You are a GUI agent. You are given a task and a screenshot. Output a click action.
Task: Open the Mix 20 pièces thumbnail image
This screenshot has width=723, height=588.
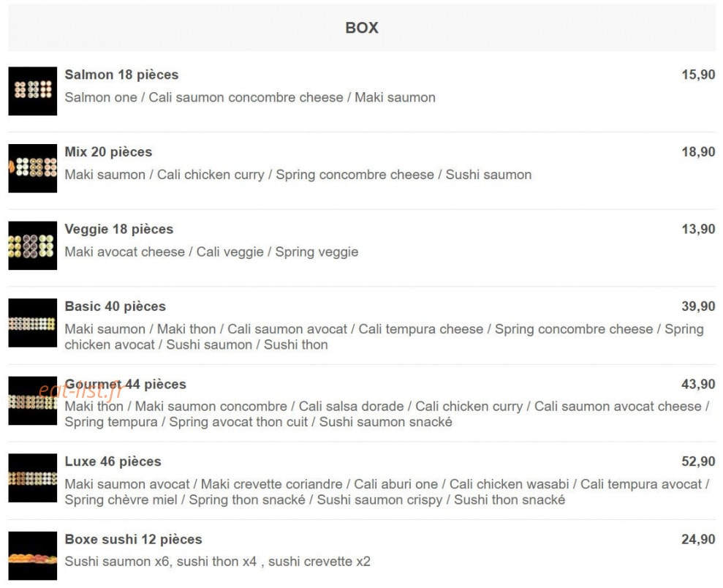33,168
